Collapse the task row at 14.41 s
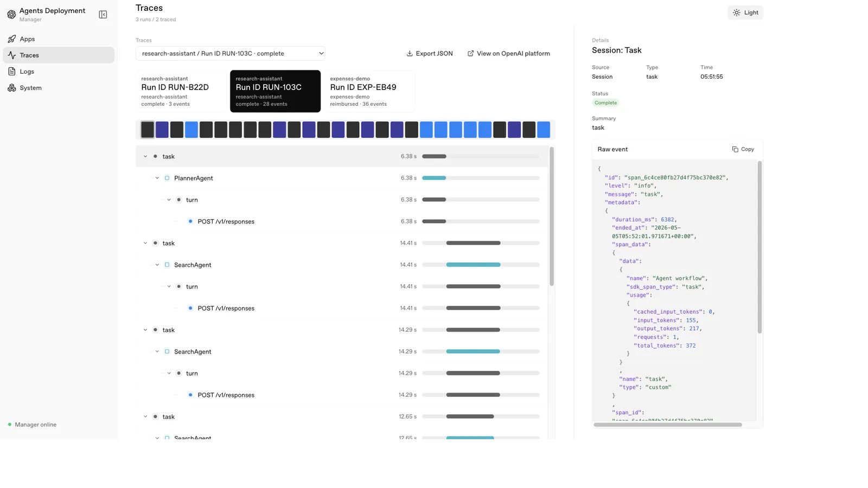The width and height of the screenshot is (868, 488). [145, 243]
